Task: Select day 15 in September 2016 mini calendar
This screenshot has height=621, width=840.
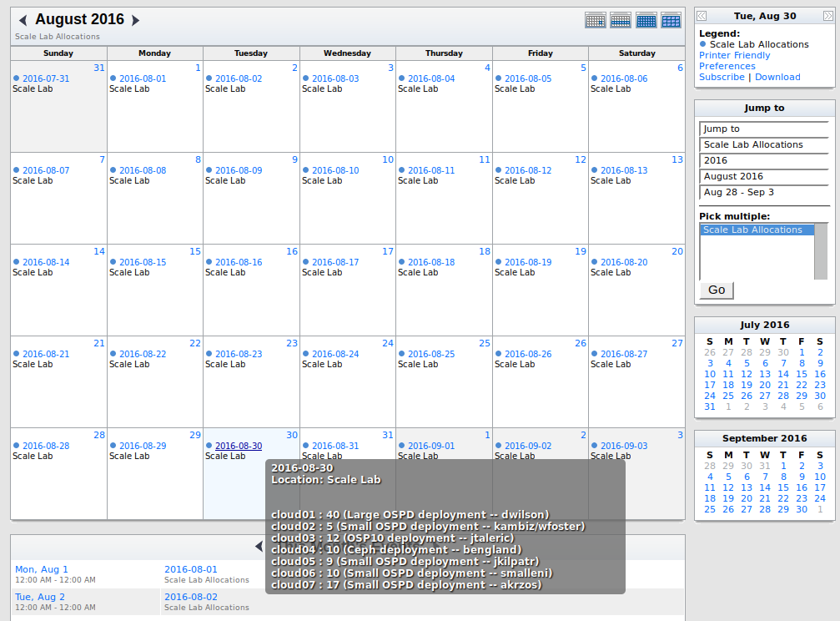Action: tap(783, 487)
